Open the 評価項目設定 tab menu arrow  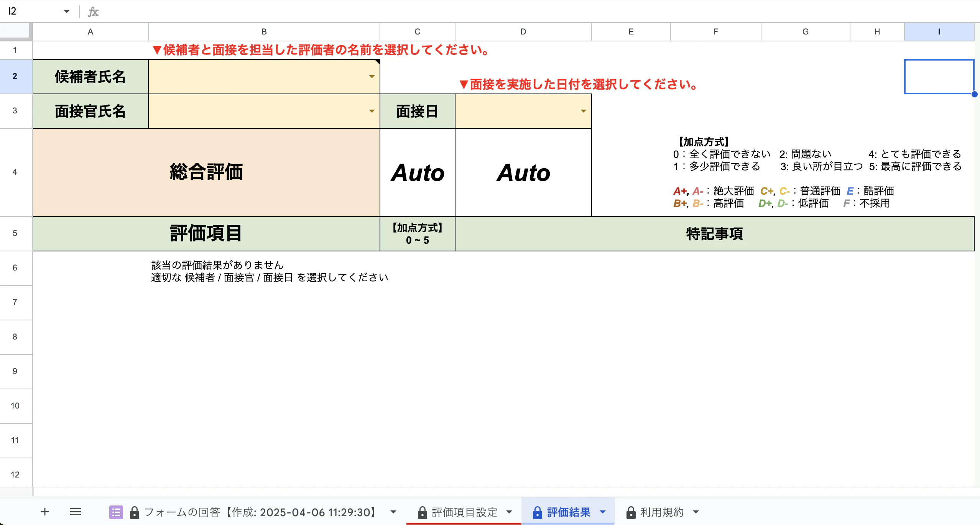[x=509, y=512]
